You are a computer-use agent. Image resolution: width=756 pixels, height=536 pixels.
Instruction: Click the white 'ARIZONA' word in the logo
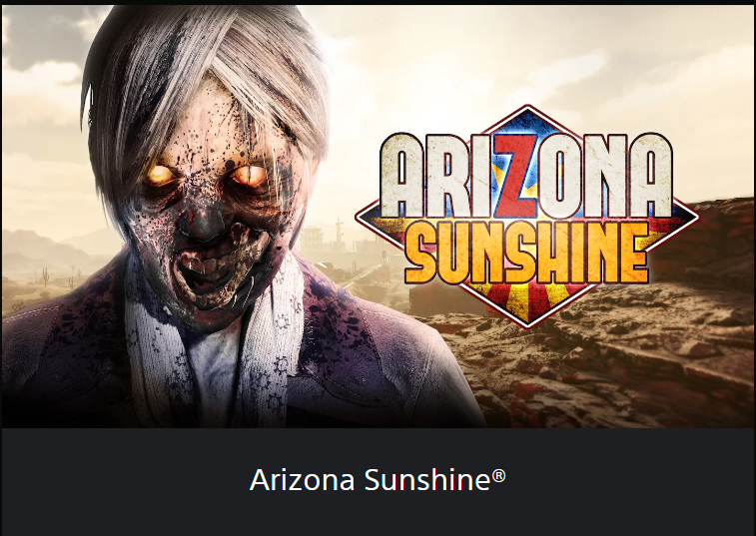coord(526,176)
